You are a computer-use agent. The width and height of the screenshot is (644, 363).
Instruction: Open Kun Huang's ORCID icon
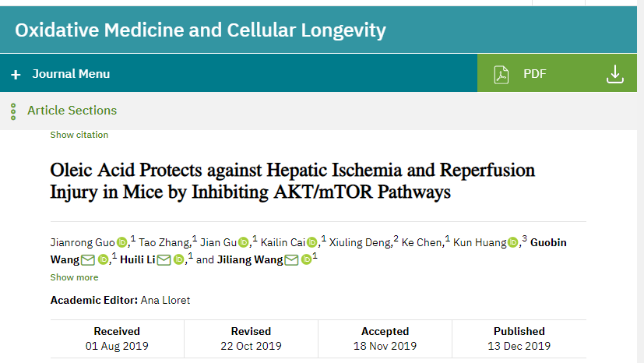(513, 243)
